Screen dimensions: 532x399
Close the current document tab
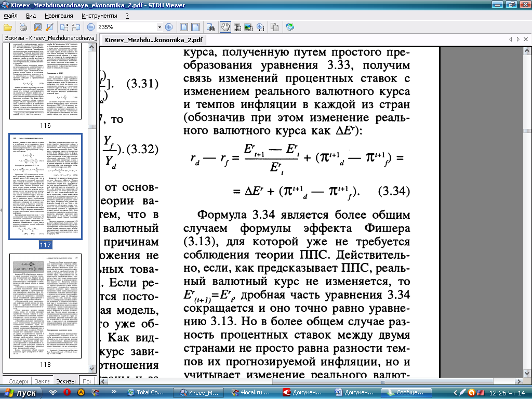(526, 39)
